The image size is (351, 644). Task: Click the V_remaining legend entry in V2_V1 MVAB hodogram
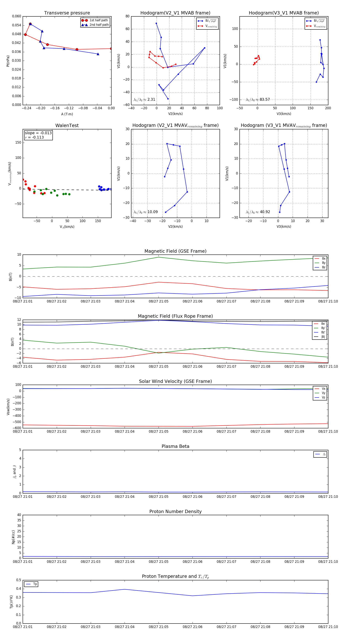[x=207, y=26]
